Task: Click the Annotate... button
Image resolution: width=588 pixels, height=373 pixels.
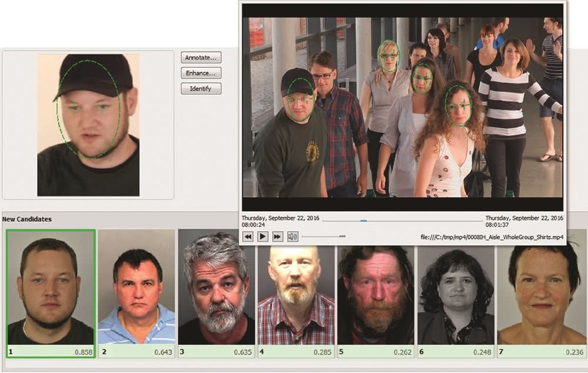Action: (201, 58)
